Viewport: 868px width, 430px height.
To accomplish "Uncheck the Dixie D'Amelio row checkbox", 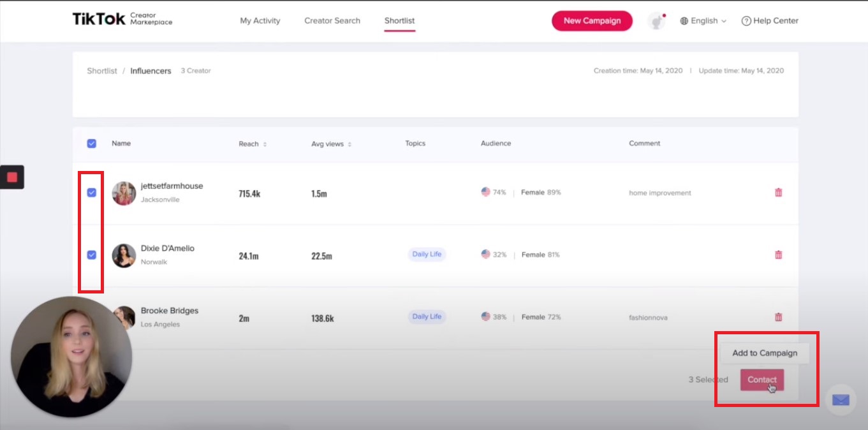I will (91, 255).
